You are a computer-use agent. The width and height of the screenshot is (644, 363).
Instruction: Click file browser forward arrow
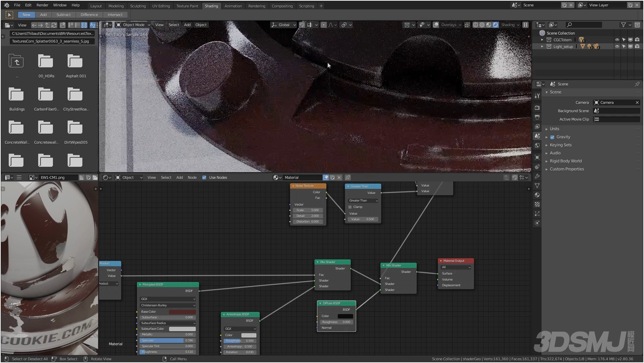pyautogui.click(x=40, y=25)
